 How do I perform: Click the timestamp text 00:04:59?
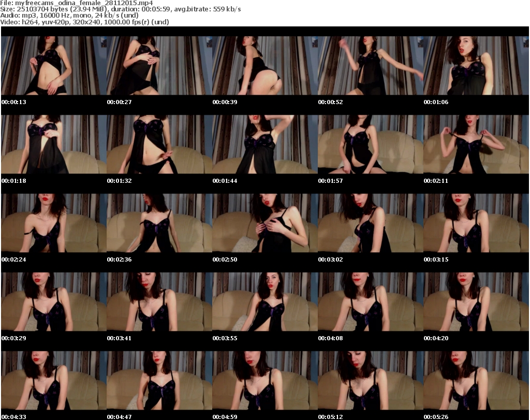point(225,417)
